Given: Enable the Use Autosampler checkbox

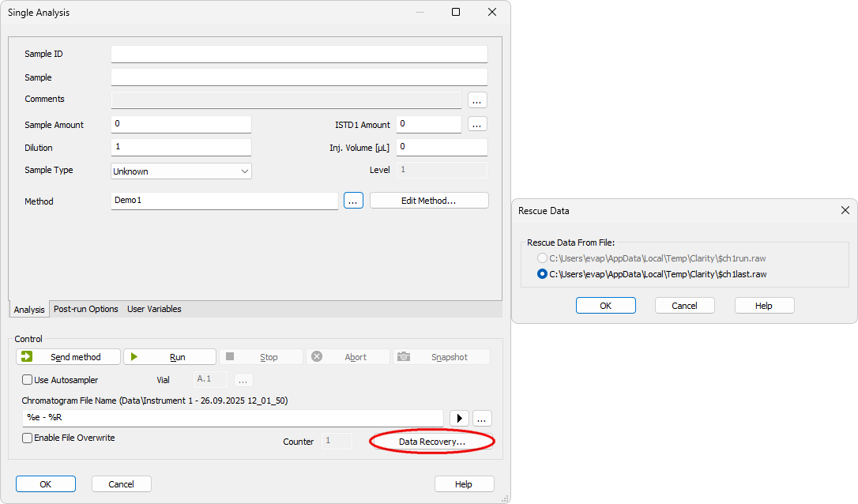Looking at the screenshot, I should point(28,380).
